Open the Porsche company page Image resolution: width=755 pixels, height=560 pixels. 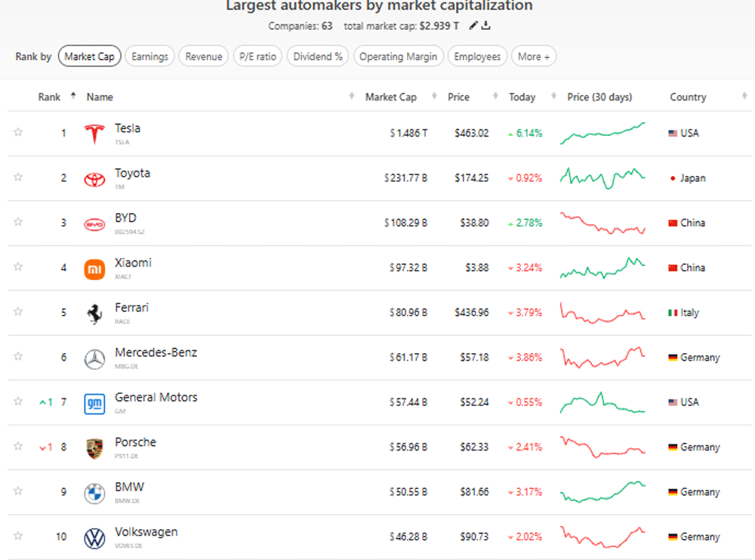click(135, 442)
